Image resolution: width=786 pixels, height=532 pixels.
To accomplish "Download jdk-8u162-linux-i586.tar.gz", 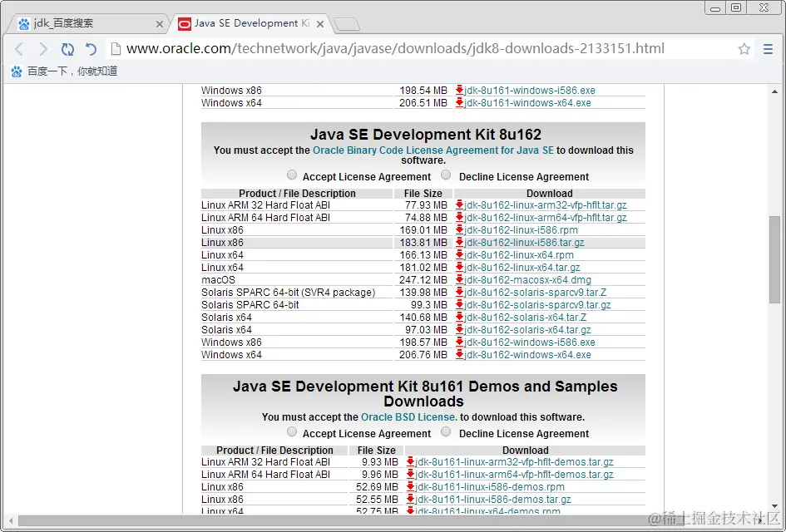I will (524, 243).
